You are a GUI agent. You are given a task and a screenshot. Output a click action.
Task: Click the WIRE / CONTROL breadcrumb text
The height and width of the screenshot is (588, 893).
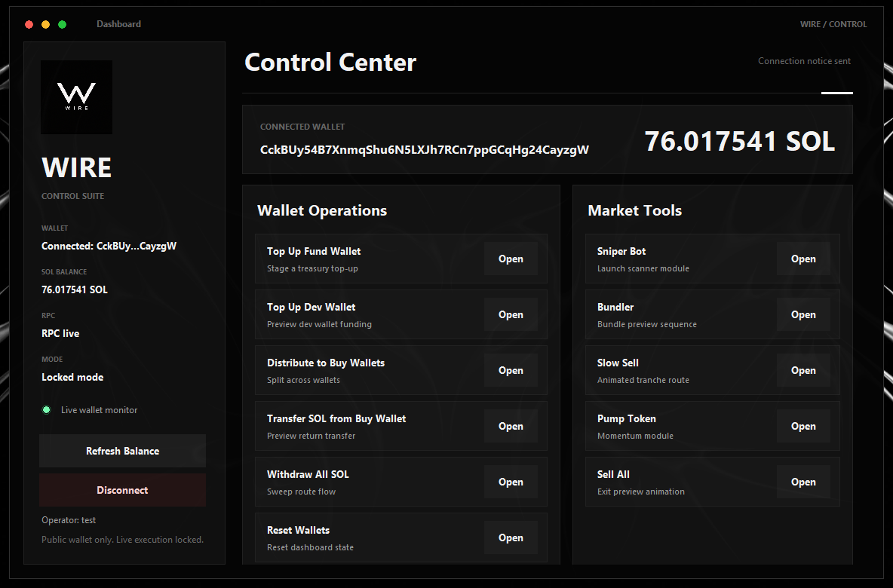point(833,24)
